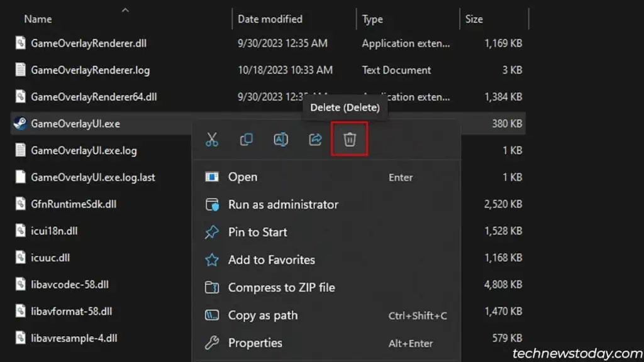The width and height of the screenshot is (644, 362).
Task: Click the highlighted Delete trash icon
Action: tap(349, 139)
